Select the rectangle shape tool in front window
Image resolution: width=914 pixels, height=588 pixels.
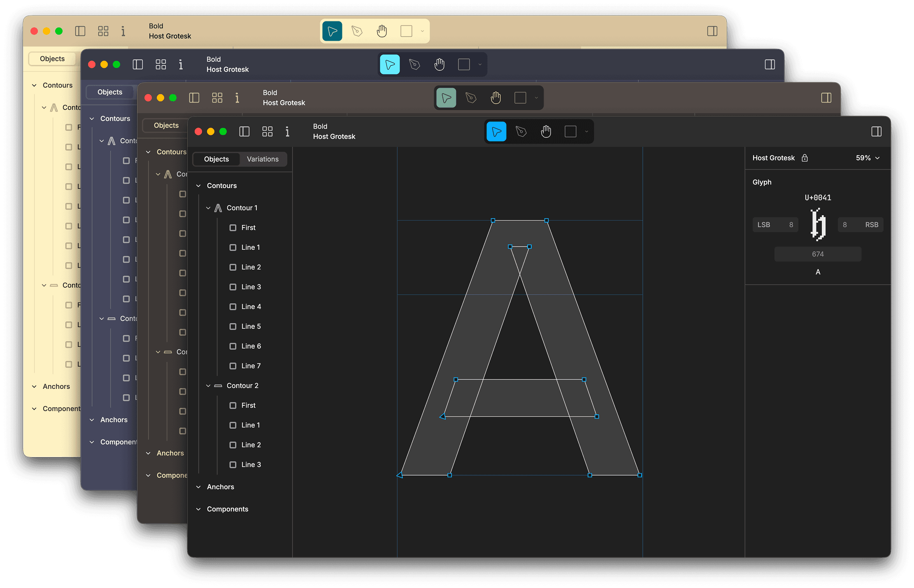pos(570,132)
